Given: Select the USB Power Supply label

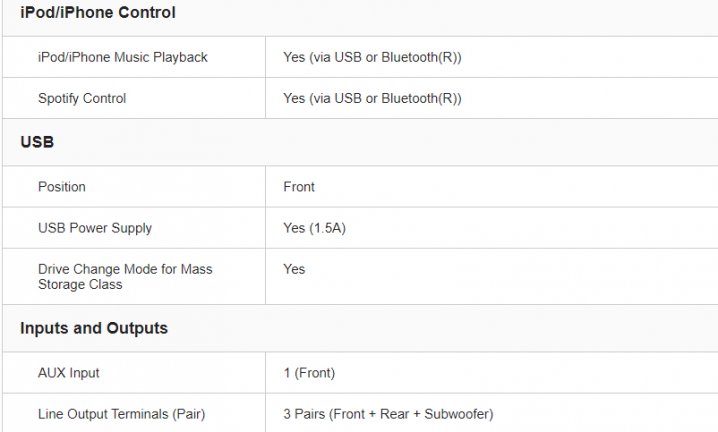Looking at the screenshot, I should click(x=95, y=228).
